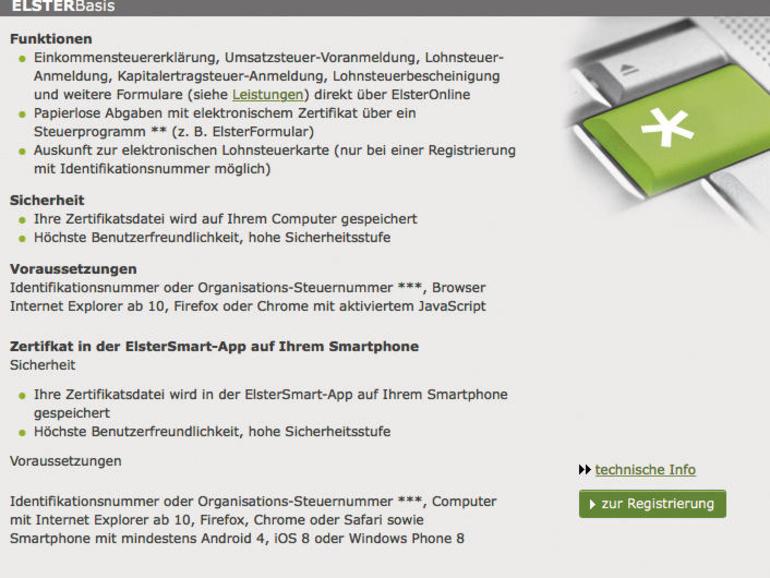The width and height of the screenshot is (770, 578).
Task: Select the bold Voraussetzungen heading
Action: 73,269
